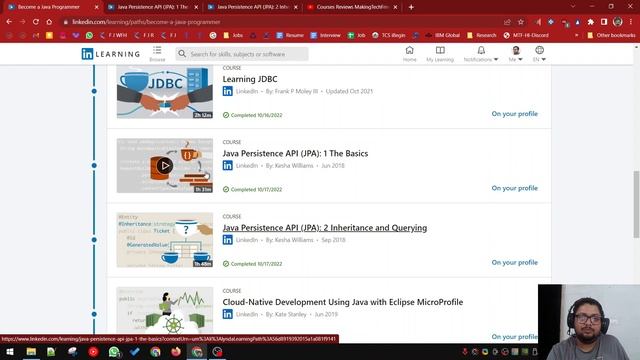Click the search magnifier icon
The height and width of the screenshot is (360, 640).
(x=182, y=54)
